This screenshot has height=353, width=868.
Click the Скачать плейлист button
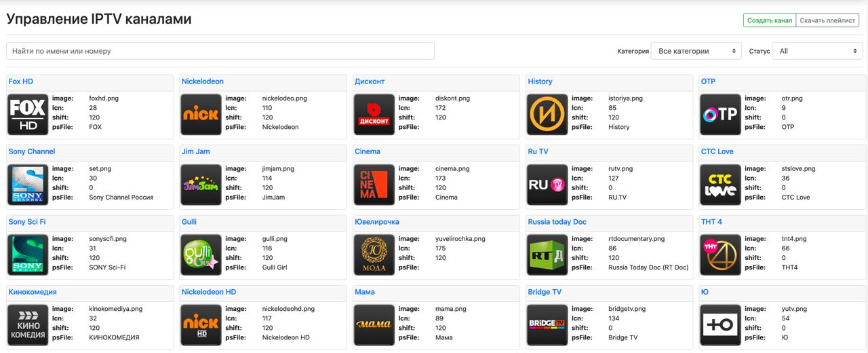click(827, 20)
